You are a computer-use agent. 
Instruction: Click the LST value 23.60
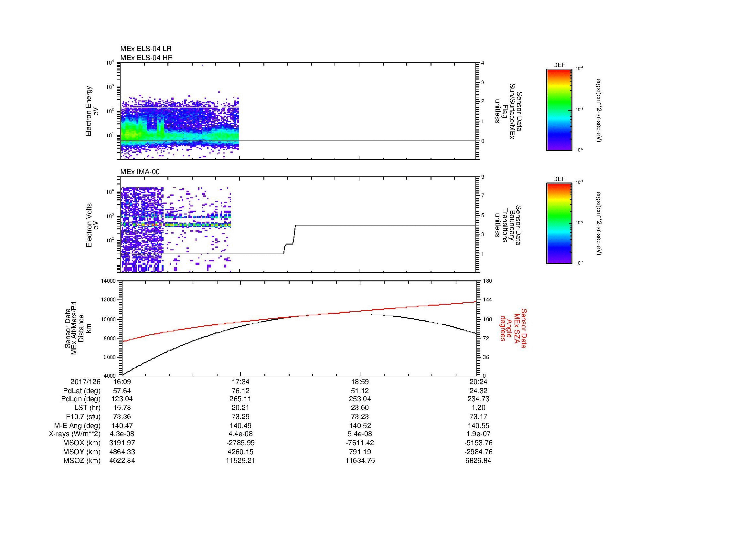click(x=360, y=408)
